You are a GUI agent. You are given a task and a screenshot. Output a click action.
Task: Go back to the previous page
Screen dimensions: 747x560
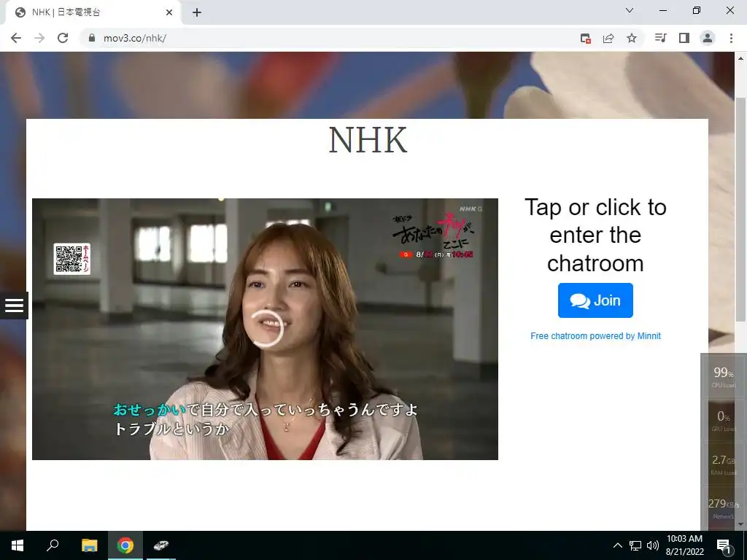(16, 38)
